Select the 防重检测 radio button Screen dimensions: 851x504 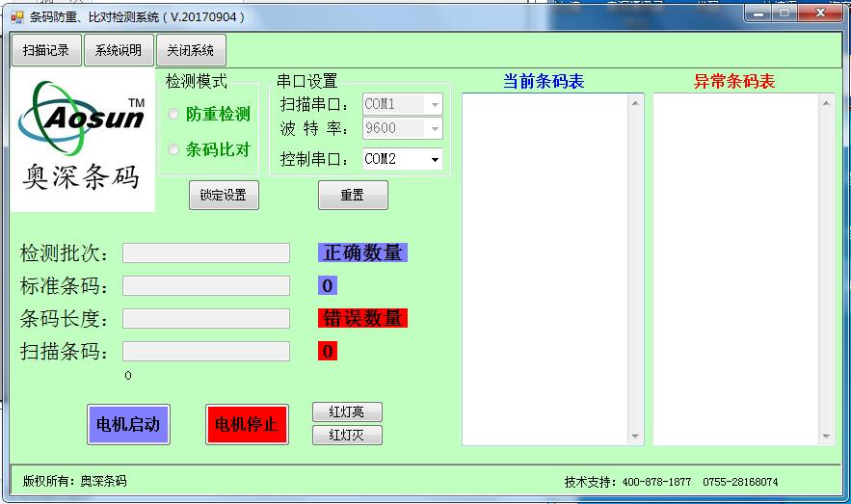point(173,115)
